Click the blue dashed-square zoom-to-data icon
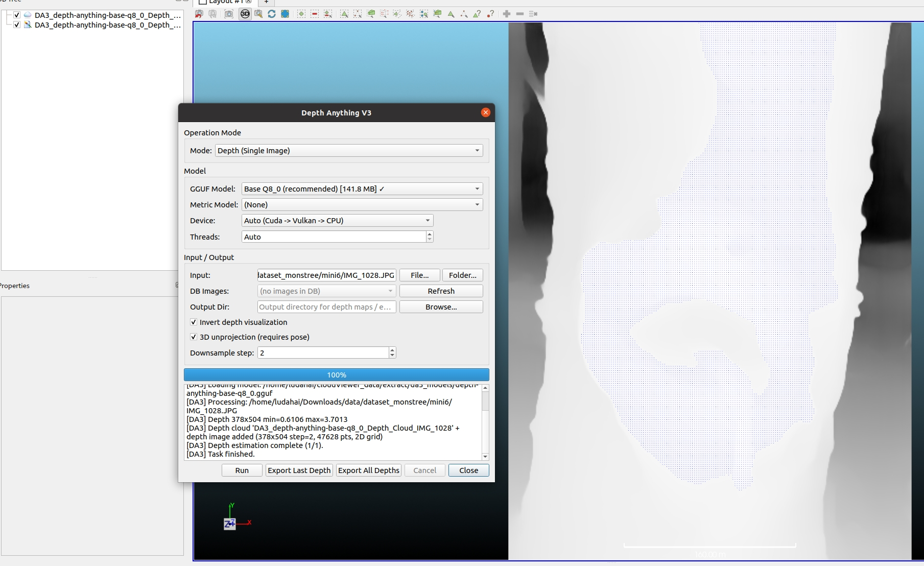Screen dimensions: 924x566 pyautogui.click(x=285, y=14)
